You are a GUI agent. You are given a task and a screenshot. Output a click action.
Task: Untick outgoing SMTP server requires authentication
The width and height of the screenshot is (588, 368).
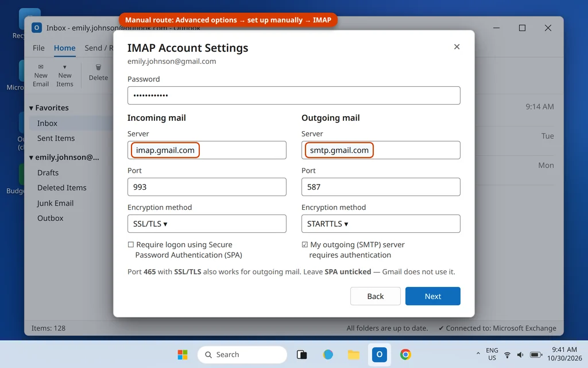point(304,244)
